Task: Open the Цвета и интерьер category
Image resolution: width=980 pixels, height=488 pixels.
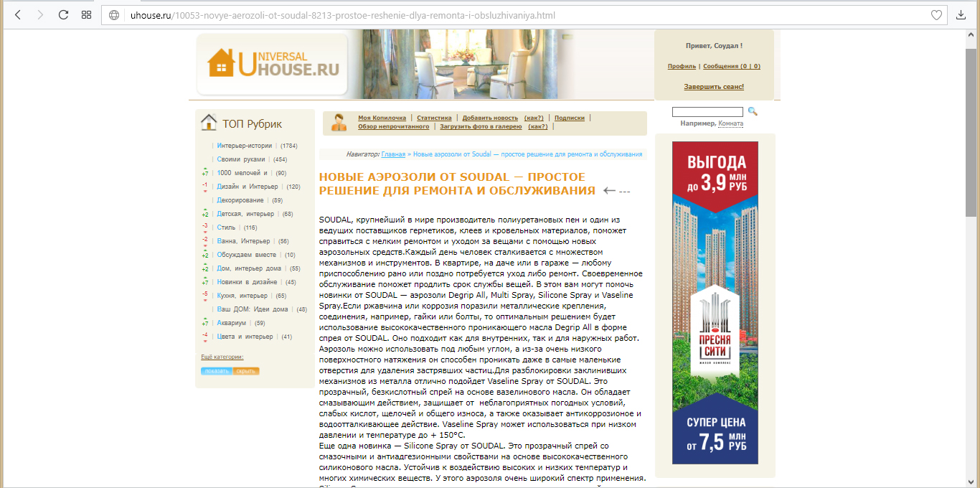Action: tap(245, 337)
